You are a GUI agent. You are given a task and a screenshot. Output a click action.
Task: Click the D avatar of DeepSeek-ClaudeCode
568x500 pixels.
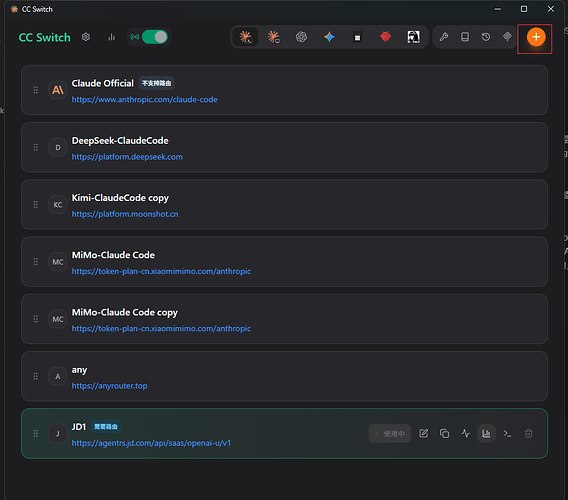pos(58,147)
